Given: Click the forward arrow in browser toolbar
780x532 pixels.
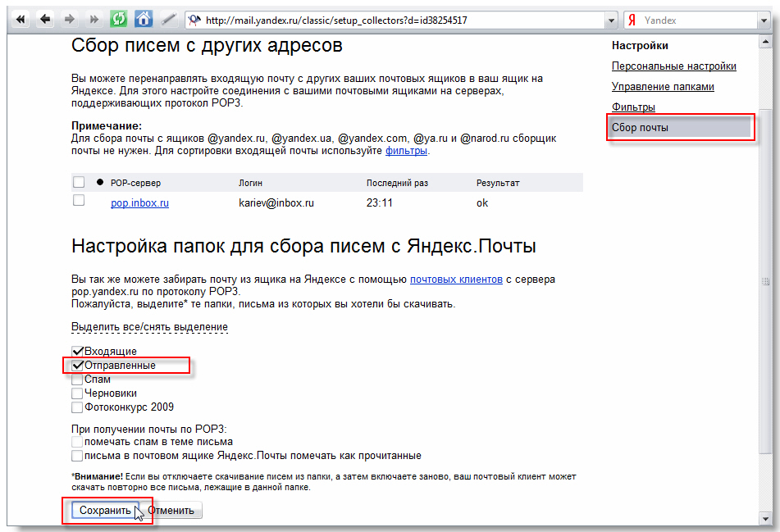Looking at the screenshot, I should tap(70, 20).
